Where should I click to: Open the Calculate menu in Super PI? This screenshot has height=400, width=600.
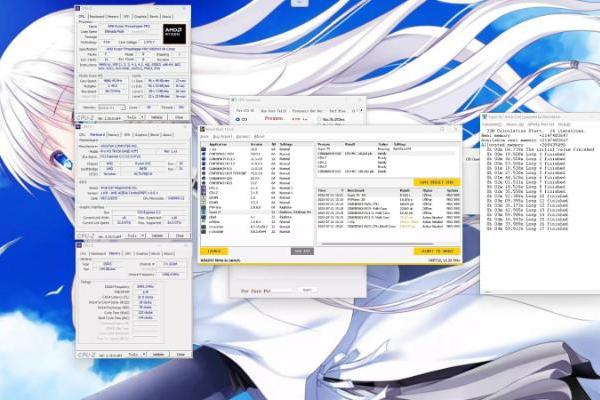tap(492, 125)
